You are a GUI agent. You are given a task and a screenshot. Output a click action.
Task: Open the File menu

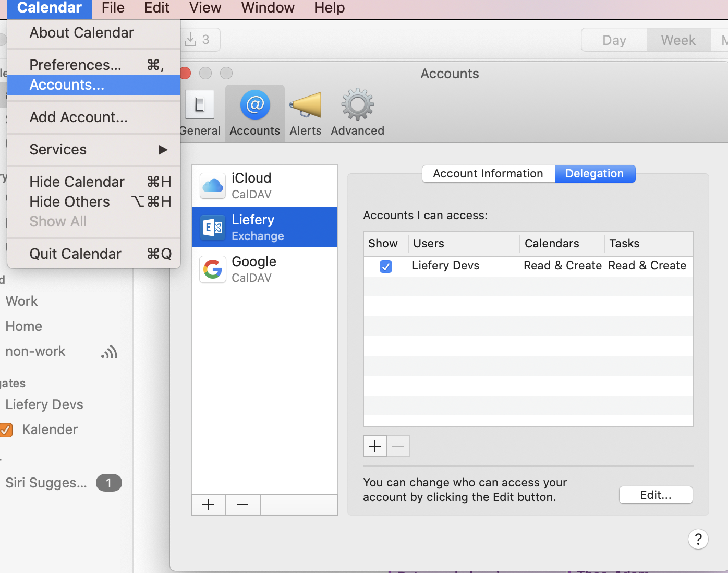coord(113,8)
